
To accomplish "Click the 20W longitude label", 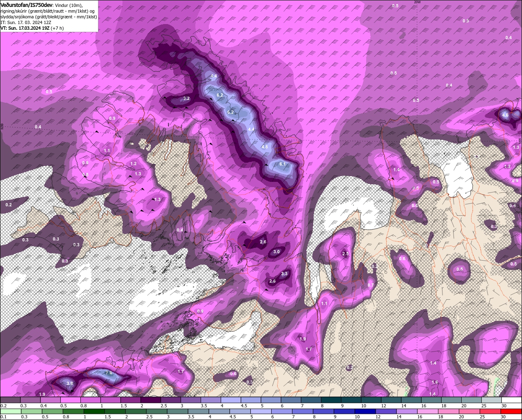I will tap(417, 2).
